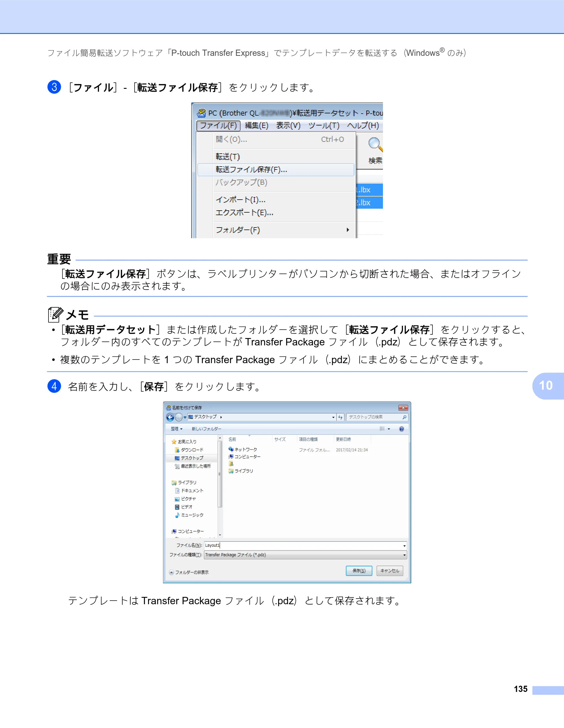Open the 整理 dropdown
The width and height of the screenshot is (564, 728).
pos(177,429)
